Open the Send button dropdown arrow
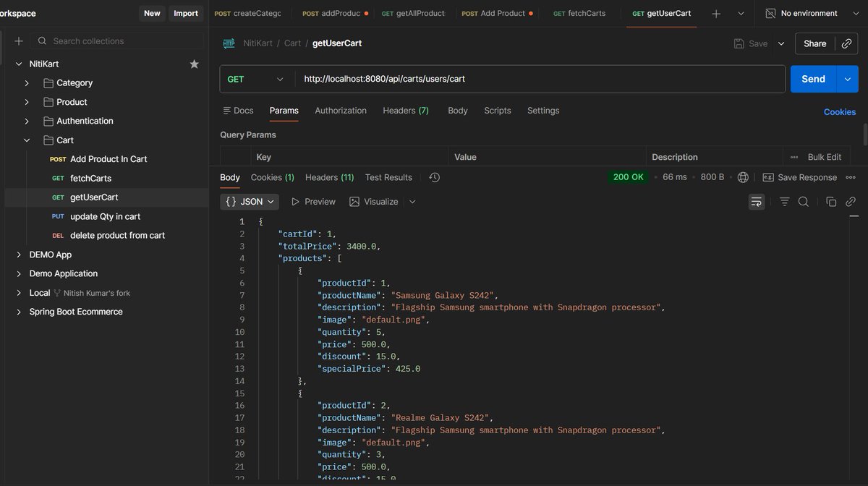 point(847,80)
